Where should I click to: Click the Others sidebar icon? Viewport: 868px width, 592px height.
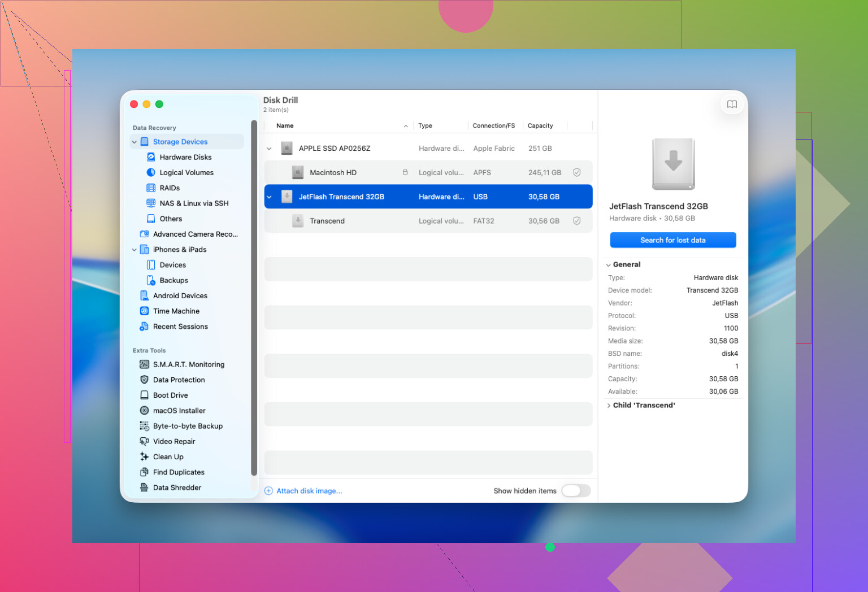tap(151, 219)
